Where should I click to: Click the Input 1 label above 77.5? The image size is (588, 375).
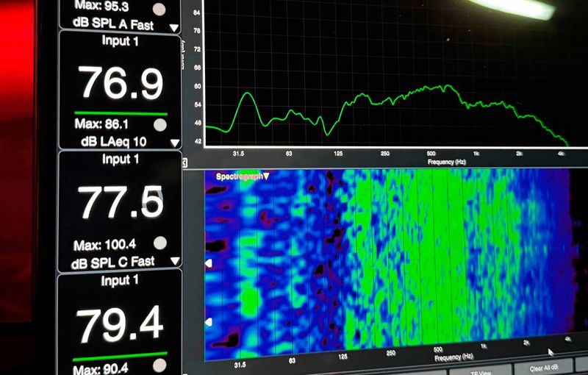coord(121,159)
